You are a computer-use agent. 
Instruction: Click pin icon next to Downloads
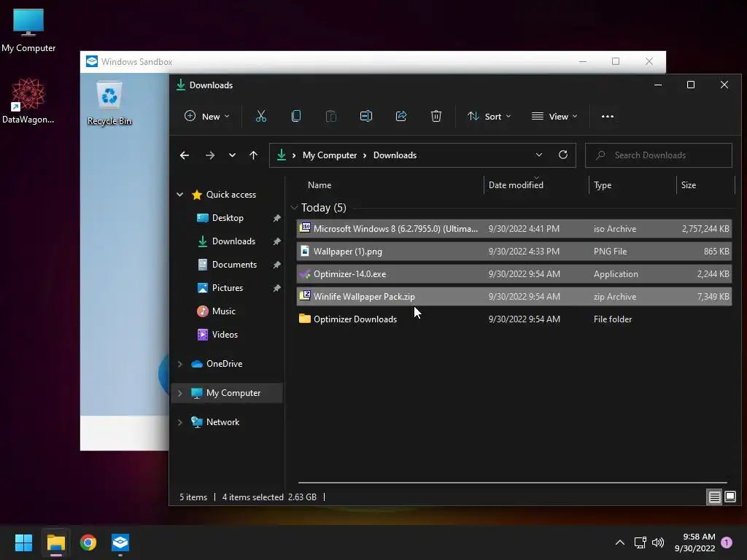(276, 241)
